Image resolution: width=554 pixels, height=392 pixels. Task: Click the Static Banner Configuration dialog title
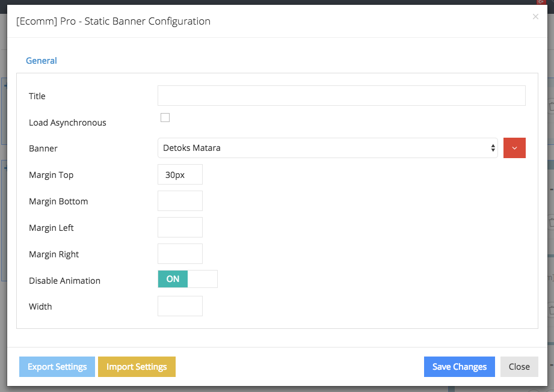[113, 21]
